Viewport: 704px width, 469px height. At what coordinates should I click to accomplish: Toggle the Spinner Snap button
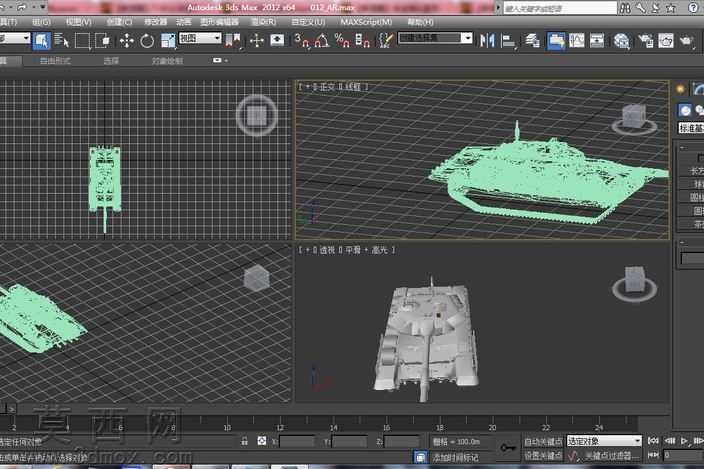pos(362,41)
